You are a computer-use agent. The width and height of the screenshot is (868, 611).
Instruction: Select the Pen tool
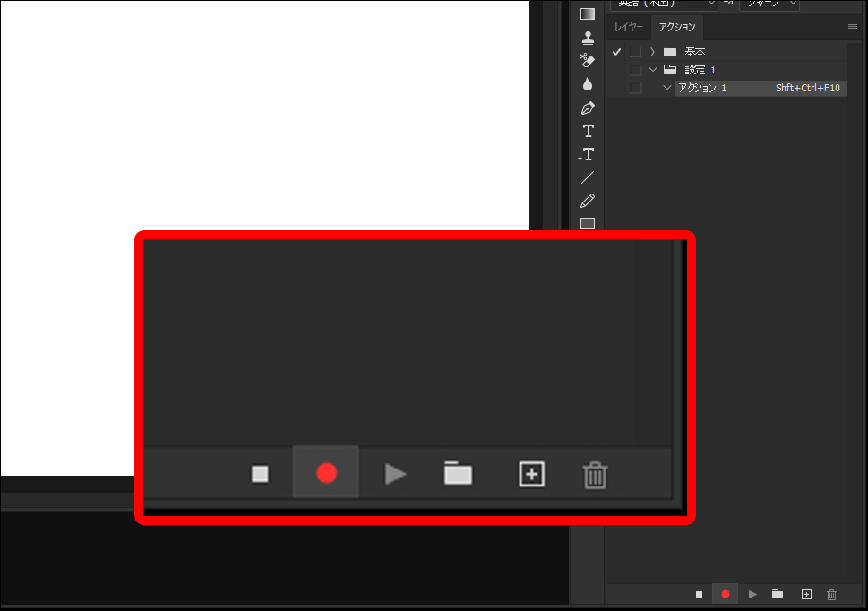(x=588, y=108)
